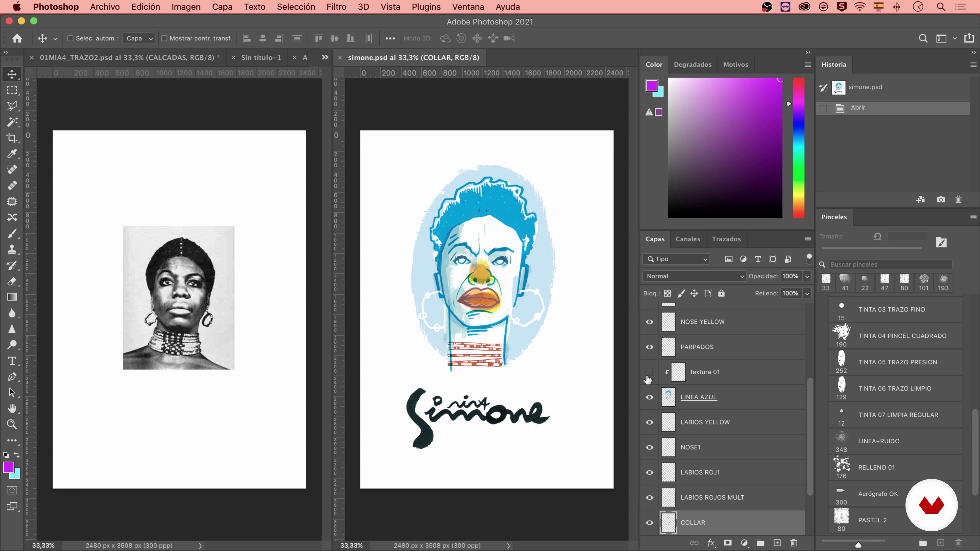This screenshot has width=980, height=551.
Task: Open the Capas panel menu
Action: [x=808, y=239]
